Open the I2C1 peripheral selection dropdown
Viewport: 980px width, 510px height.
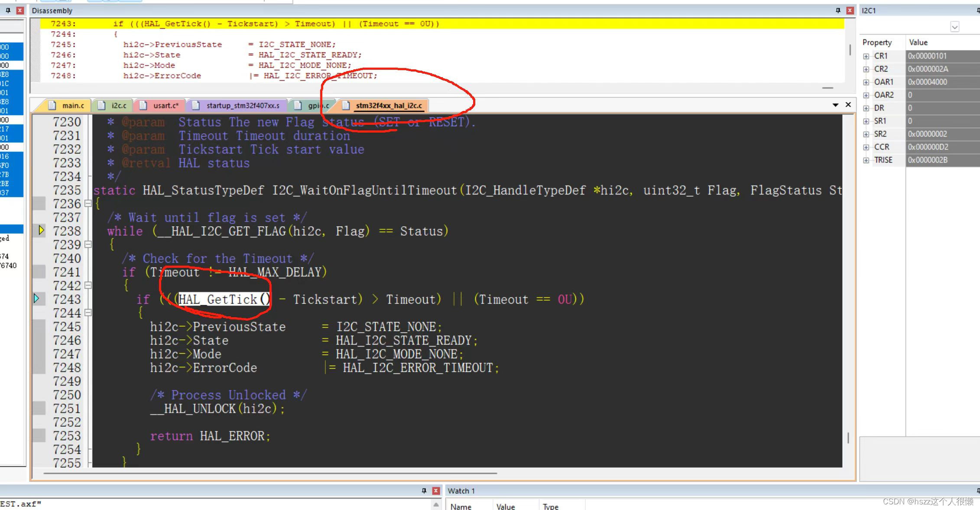coord(955,26)
